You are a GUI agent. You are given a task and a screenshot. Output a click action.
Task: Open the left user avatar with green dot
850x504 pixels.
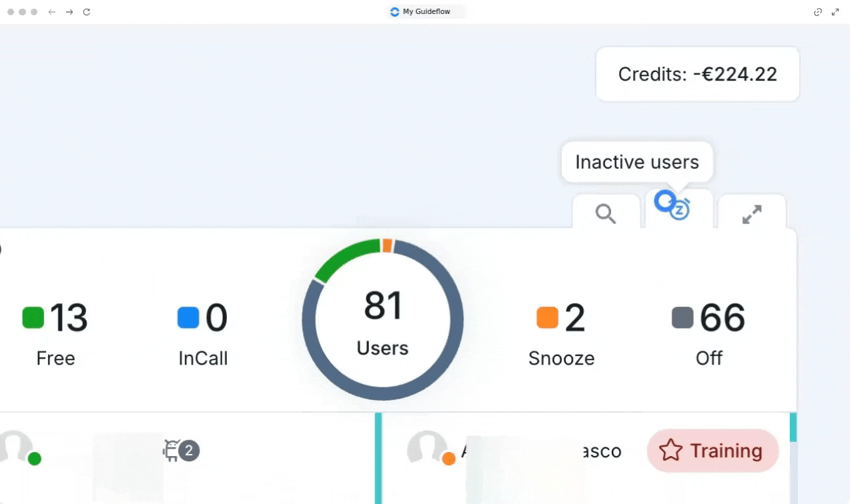16,448
